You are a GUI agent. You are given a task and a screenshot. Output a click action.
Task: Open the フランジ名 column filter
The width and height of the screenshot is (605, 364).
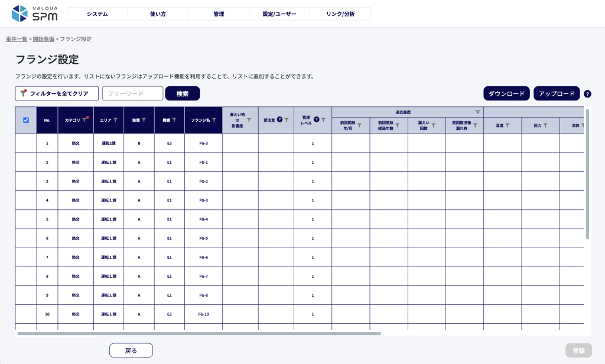(214, 120)
